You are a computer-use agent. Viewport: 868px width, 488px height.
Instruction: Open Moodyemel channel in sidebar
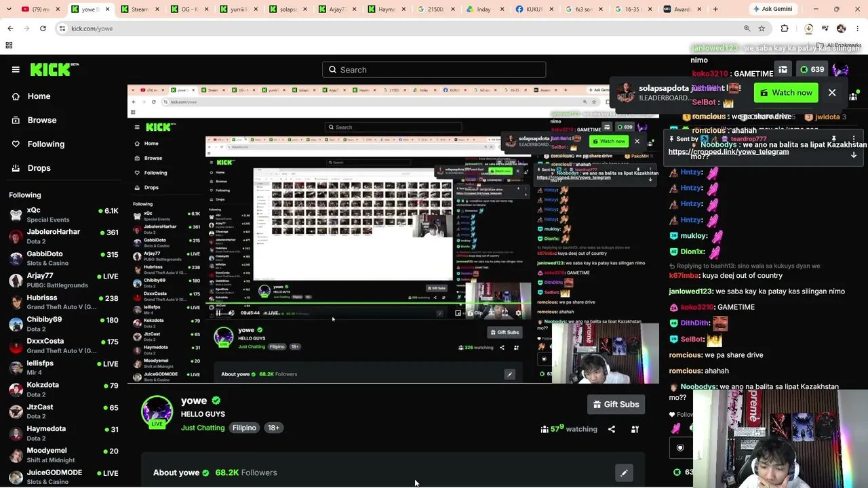click(64, 455)
